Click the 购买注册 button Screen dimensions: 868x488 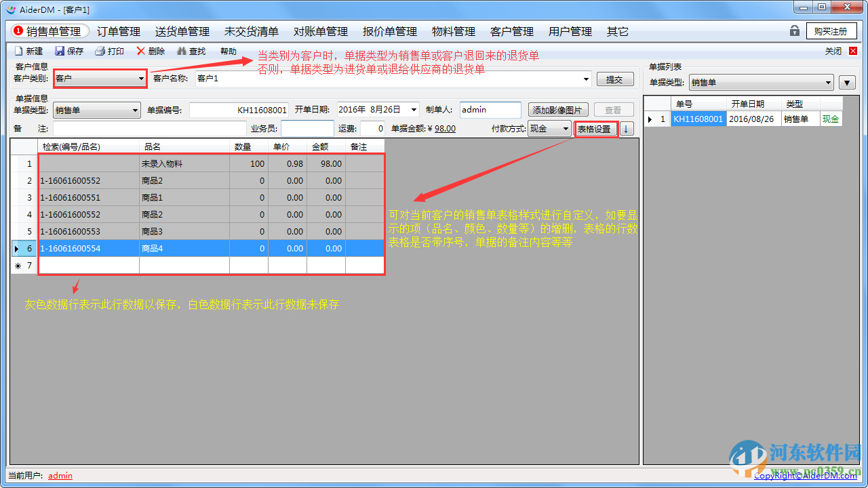coord(831,31)
